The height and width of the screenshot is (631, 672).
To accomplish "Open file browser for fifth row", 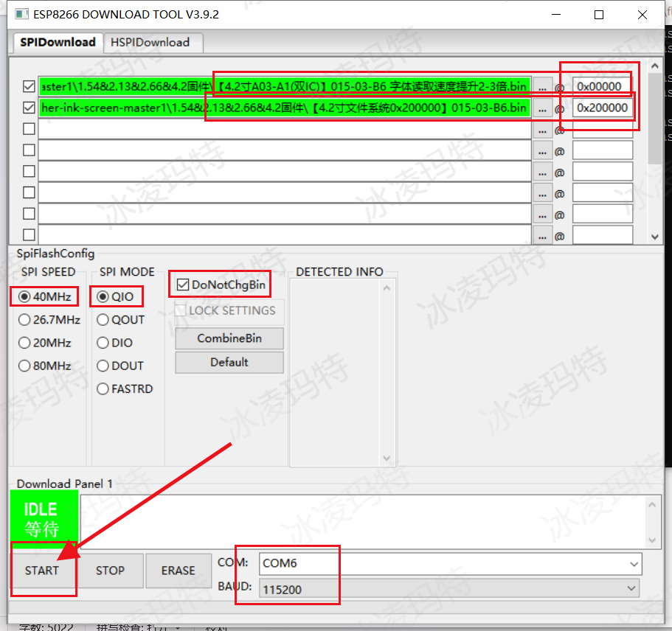I will (543, 172).
